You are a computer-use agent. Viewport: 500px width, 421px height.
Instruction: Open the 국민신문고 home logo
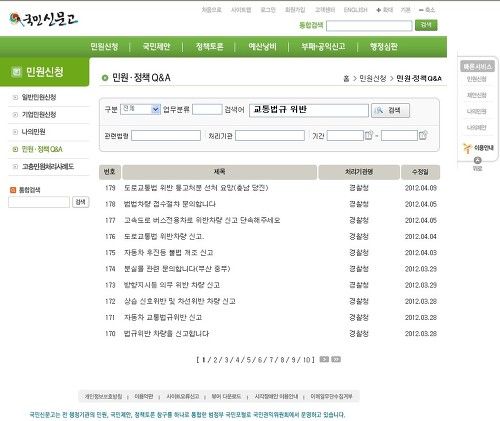[43, 20]
